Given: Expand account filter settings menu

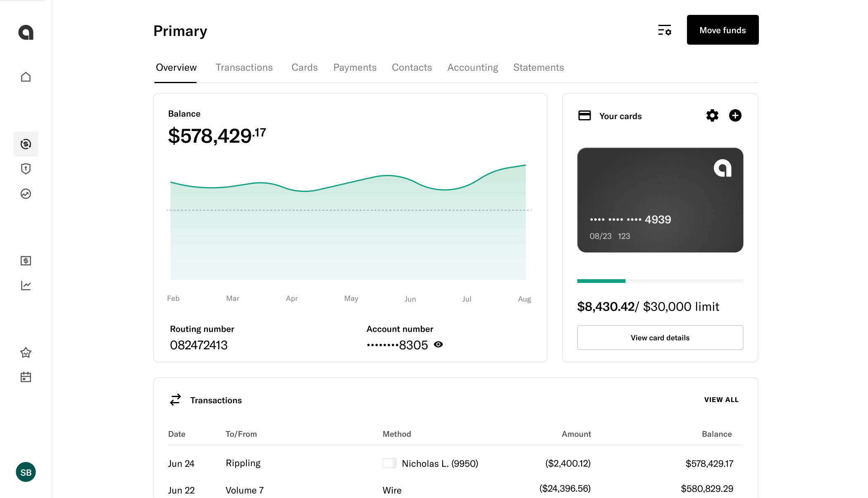Looking at the screenshot, I should click(664, 29).
